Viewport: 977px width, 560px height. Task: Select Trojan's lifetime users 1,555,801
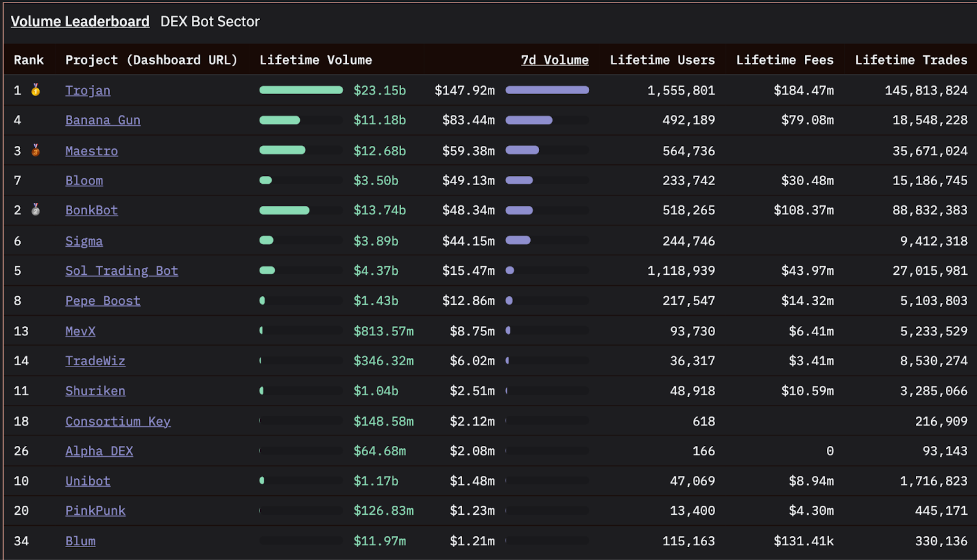click(681, 90)
